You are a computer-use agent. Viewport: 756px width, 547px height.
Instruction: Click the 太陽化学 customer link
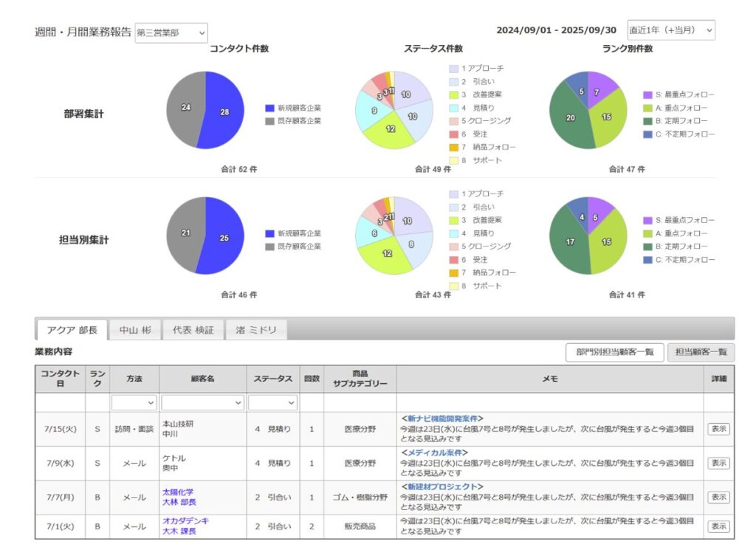tap(178, 492)
